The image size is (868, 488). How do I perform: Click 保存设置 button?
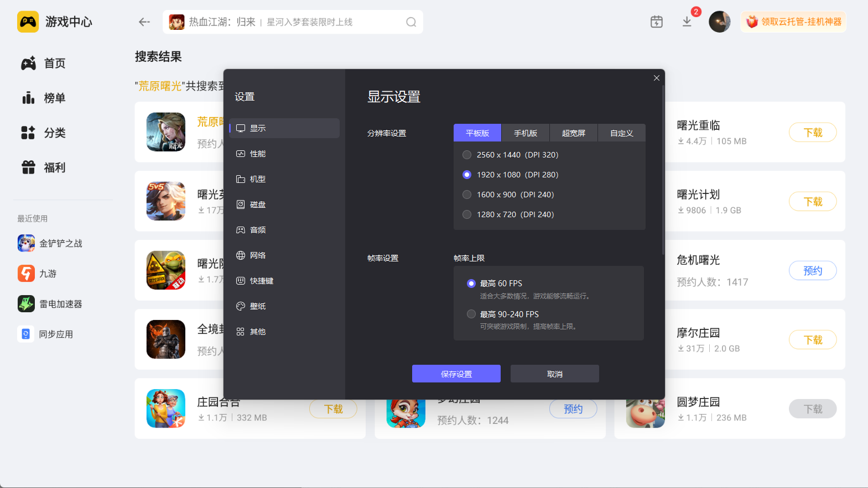pyautogui.click(x=456, y=374)
